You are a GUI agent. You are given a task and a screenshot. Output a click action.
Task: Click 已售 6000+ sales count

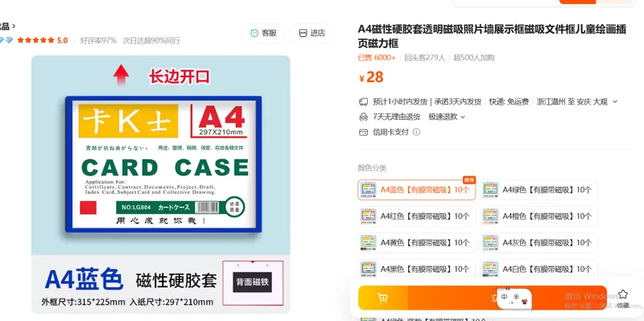[377, 58]
